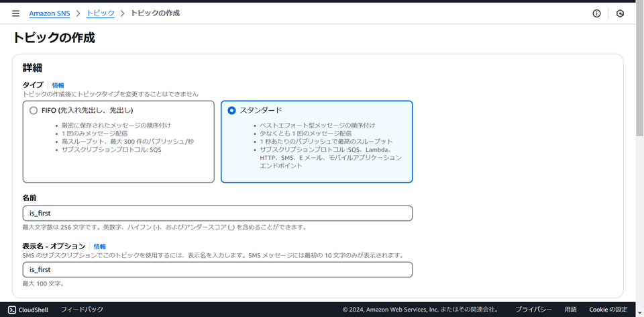This screenshot has height=317, width=644.
Task: Click the 詳細 section heading
Action: 32,69
